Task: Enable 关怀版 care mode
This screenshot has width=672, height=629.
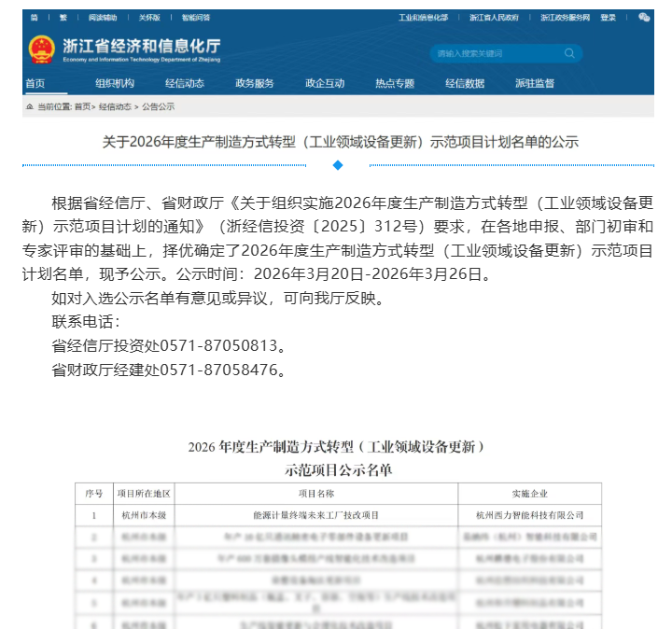Action: coord(149,17)
